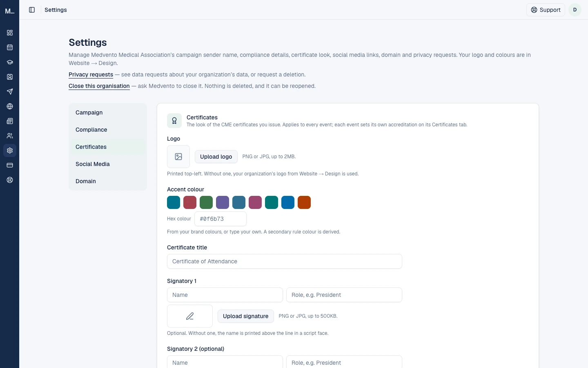Viewport: 588px width, 368px height.
Task: Pick the purple accent colour swatch
Action: 223,202
